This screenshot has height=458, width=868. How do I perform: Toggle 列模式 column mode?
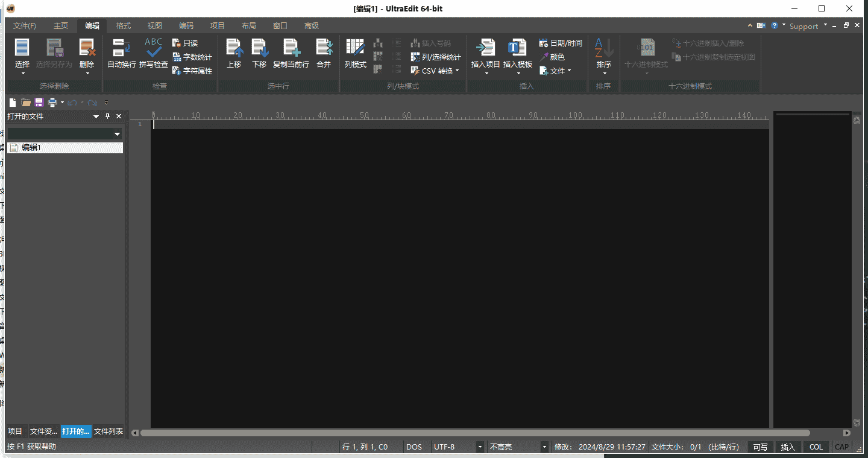(x=355, y=48)
